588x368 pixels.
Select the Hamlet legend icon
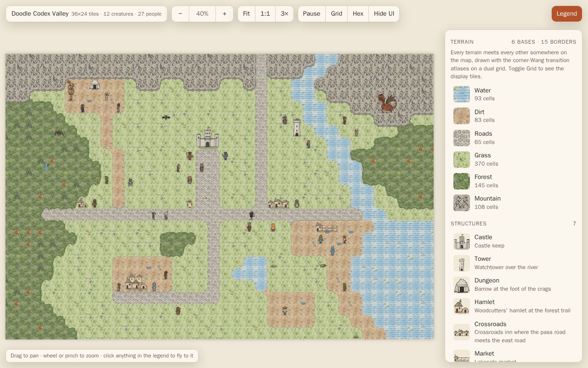462,306
